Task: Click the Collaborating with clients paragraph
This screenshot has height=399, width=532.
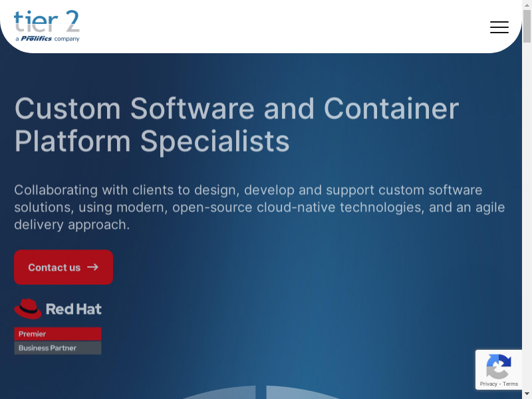Action: 259,207
